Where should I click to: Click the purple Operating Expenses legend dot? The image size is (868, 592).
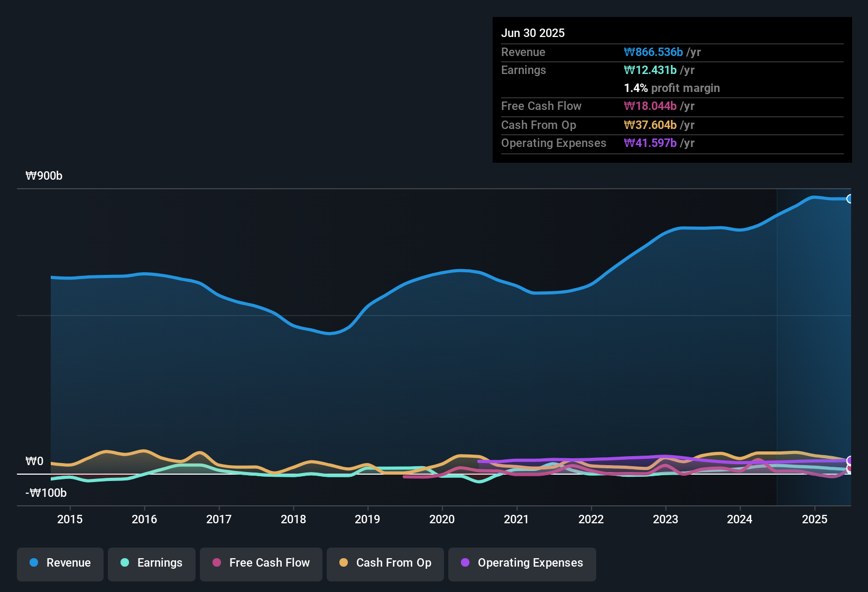tap(465, 563)
